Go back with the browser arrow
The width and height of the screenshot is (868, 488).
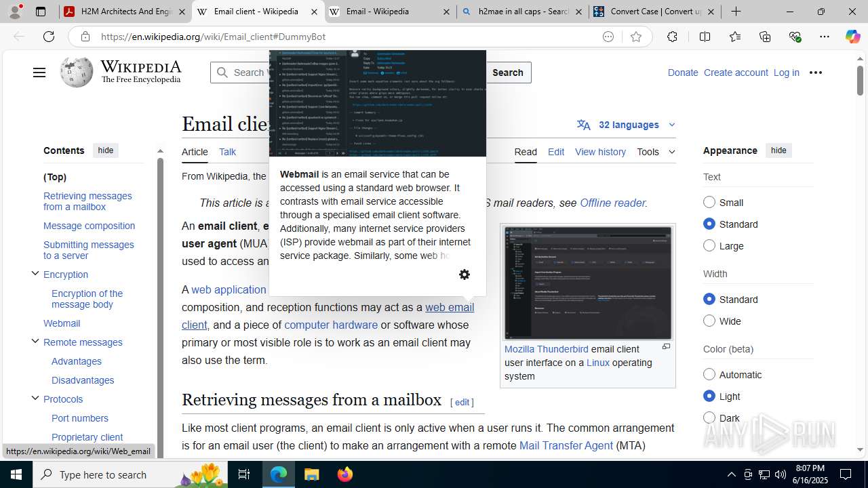(x=19, y=37)
